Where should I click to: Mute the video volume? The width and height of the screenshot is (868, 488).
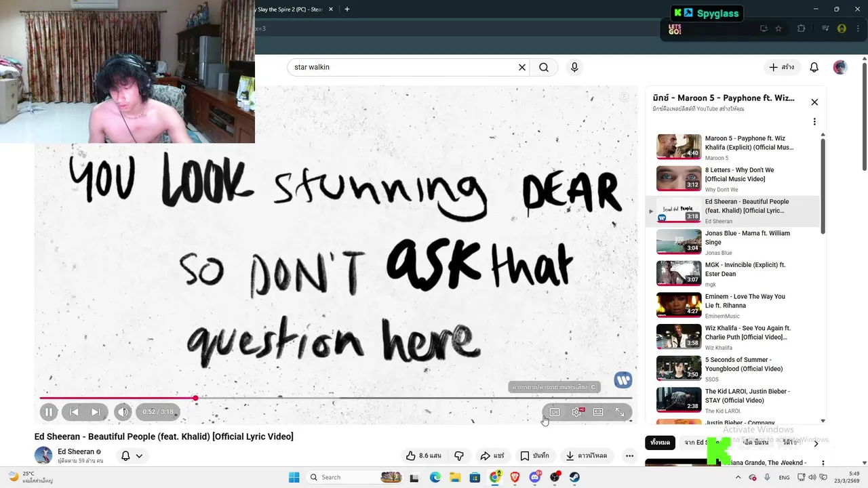coord(123,411)
